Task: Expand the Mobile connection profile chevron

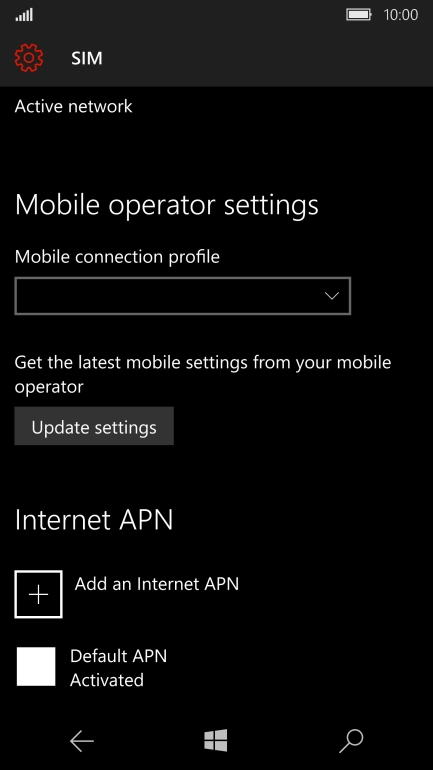Action: 332,296
